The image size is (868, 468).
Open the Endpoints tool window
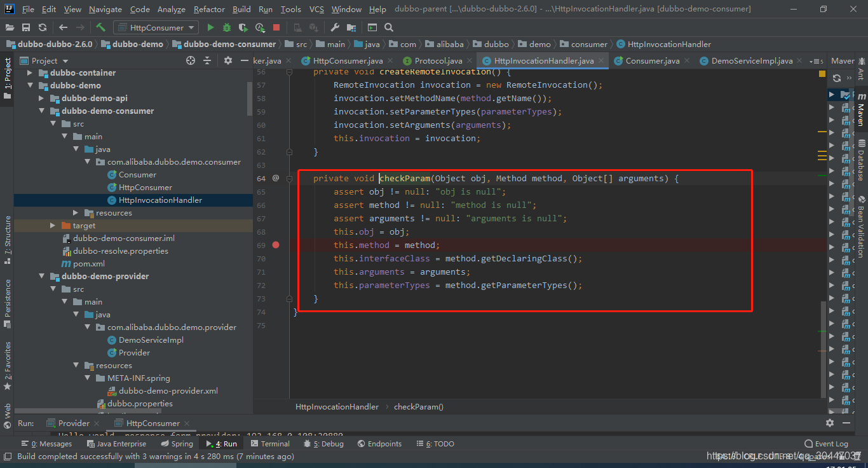379,444
